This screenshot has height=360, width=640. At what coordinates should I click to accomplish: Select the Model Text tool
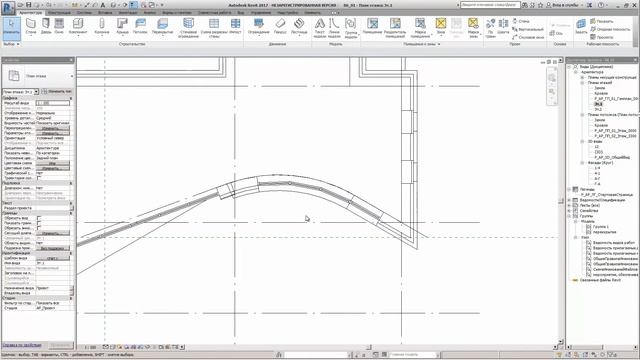click(320, 28)
